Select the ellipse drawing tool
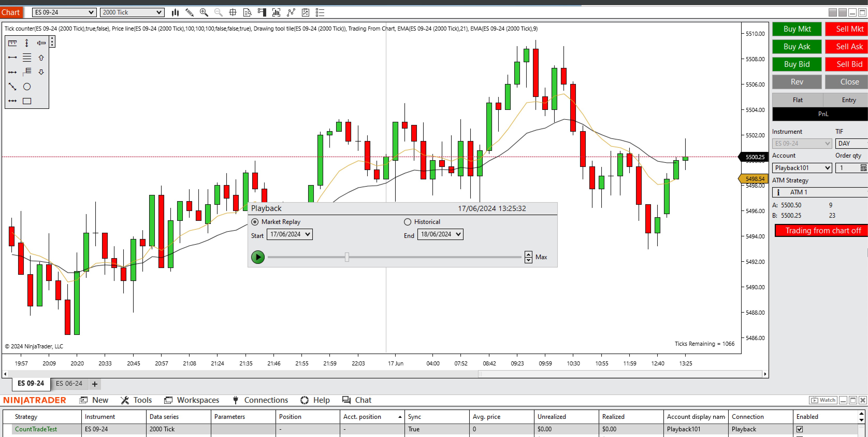The width and height of the screenshot is (868, 437). 27,87
